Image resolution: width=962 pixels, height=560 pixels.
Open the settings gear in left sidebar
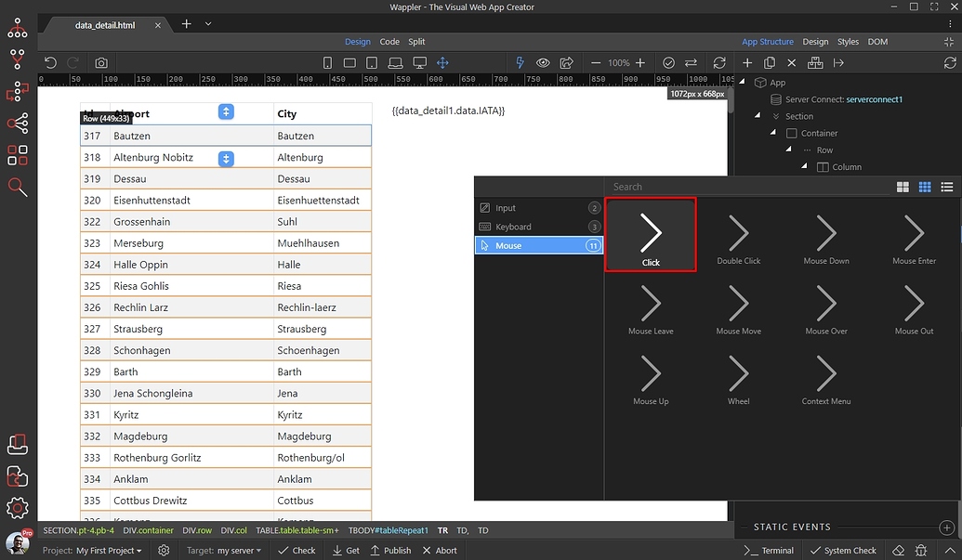click(18, 508)
